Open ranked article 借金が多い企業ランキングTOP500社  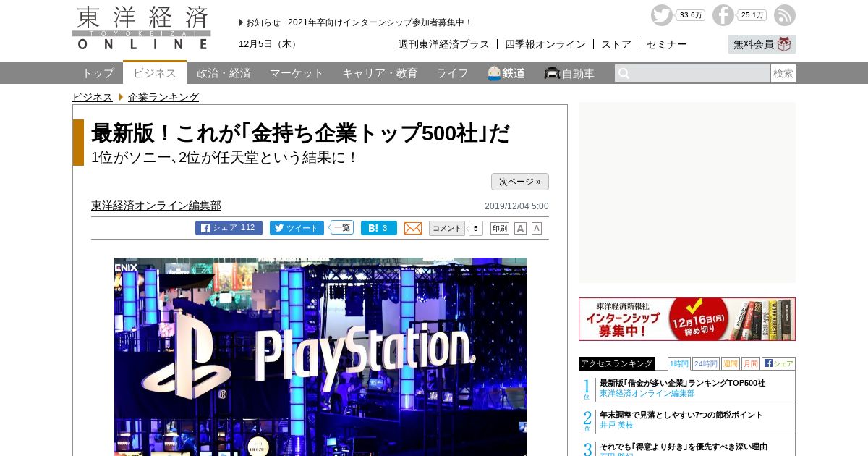click(682, 383)
